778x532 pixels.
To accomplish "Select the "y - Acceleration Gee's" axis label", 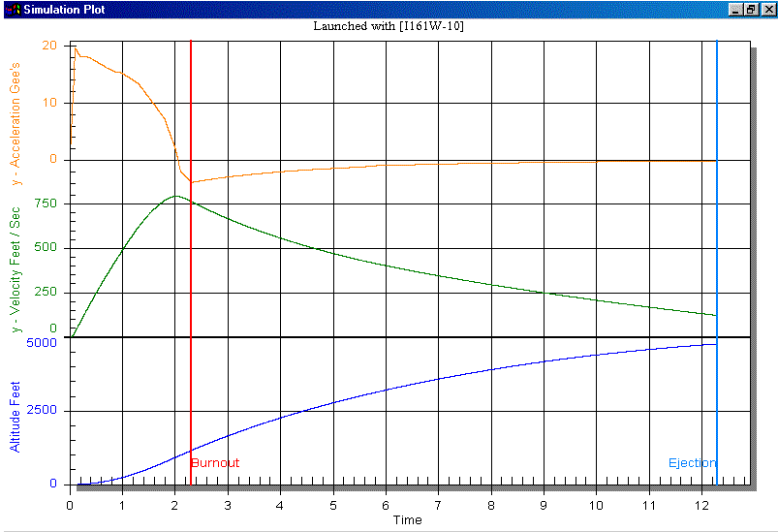I will point(16,124).
